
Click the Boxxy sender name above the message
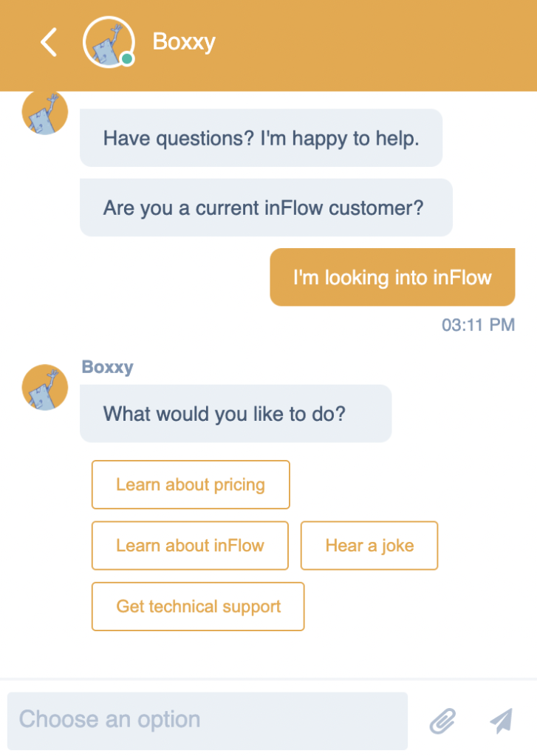[x=108, y=367]
